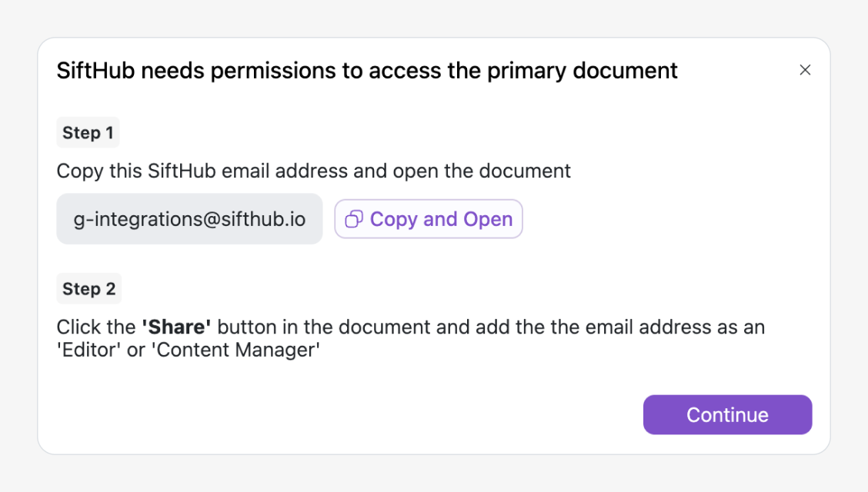Click the Step 2 badge
The width and height of the screenshot is (868, 492).
point(88,289)
